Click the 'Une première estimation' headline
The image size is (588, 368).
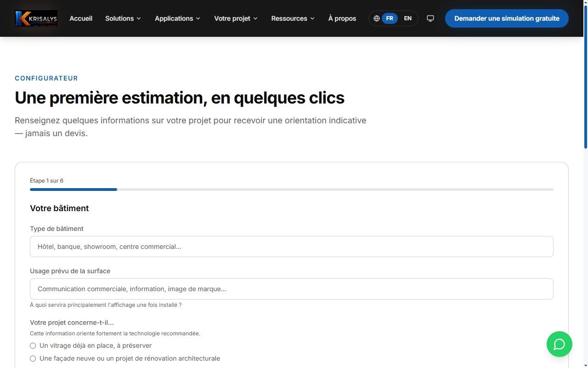click(180, 98)
